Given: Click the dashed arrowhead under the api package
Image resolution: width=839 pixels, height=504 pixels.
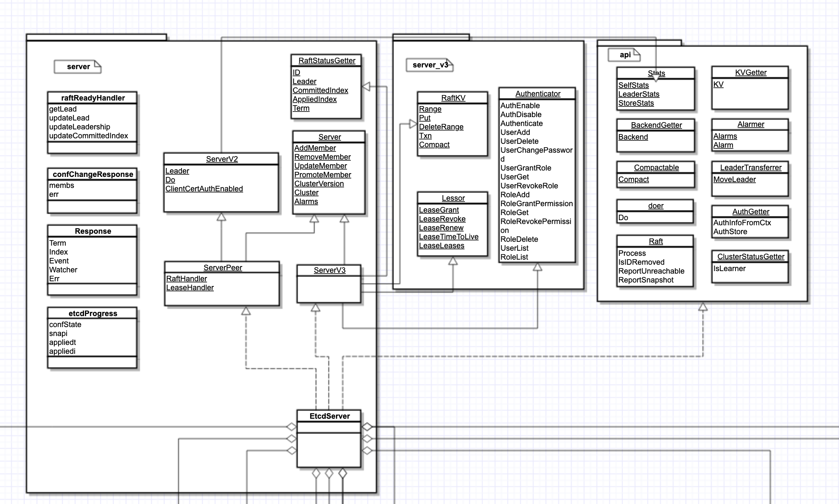Looking at the screenshot, I should (x=703, y=307).
